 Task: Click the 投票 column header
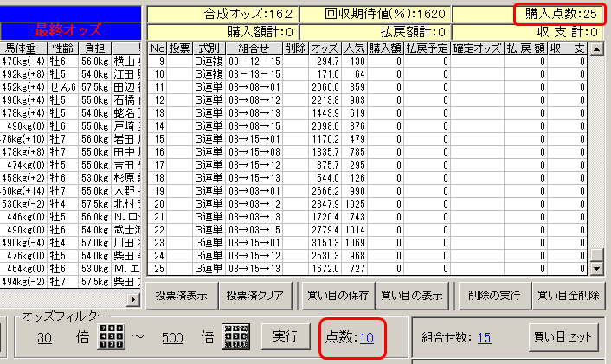tap(180, 48)
